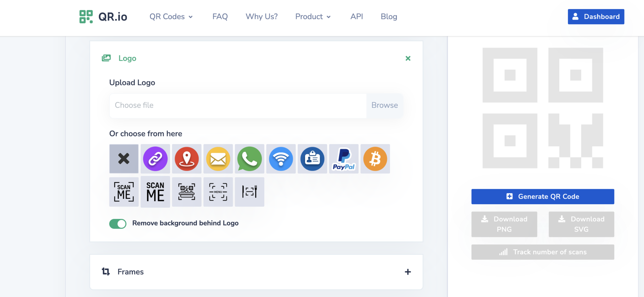Select the WhatsApp phone logo
644x297 pixels.
pyautogui.click(x=249, y=159)
